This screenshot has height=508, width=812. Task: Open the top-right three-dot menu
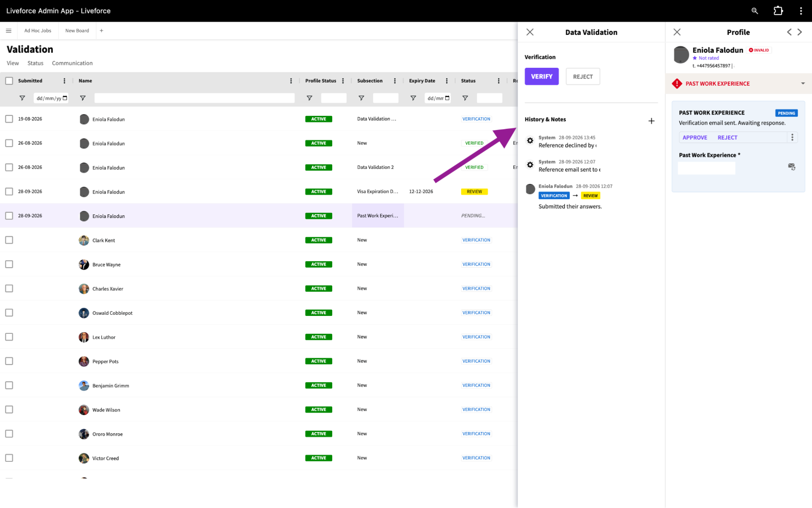[801, 11]
